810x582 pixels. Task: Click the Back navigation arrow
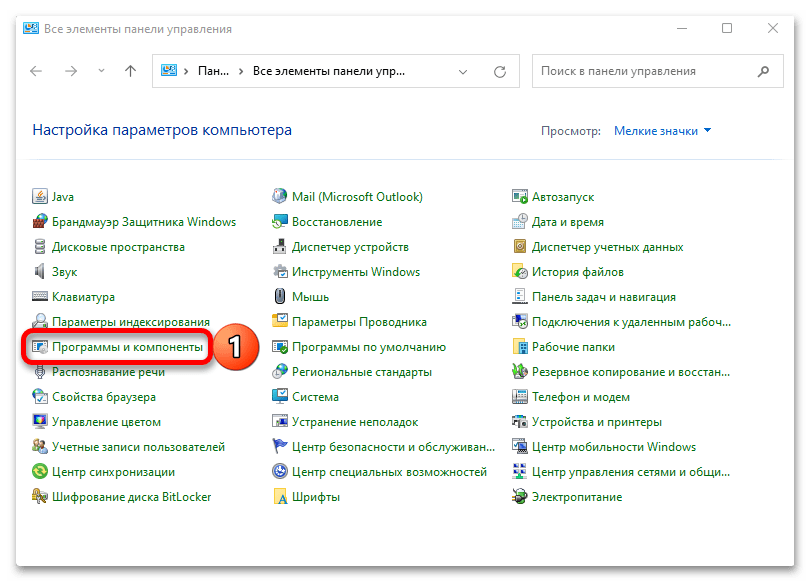coord(36,71)
